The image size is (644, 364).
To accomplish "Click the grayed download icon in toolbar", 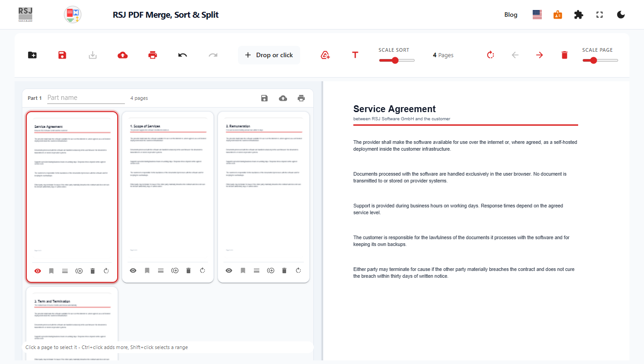I will coord(93,55).
